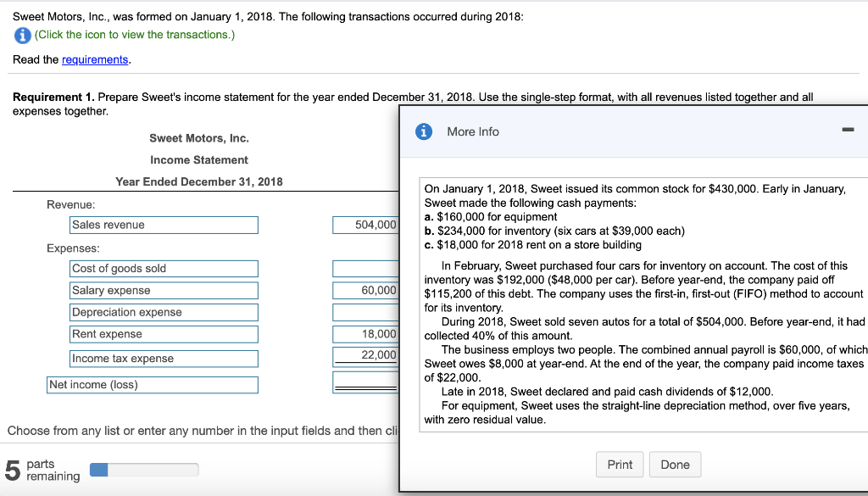
Task: Select the 18,000 Rent expense amount field
Action: (x=364, y=335)
